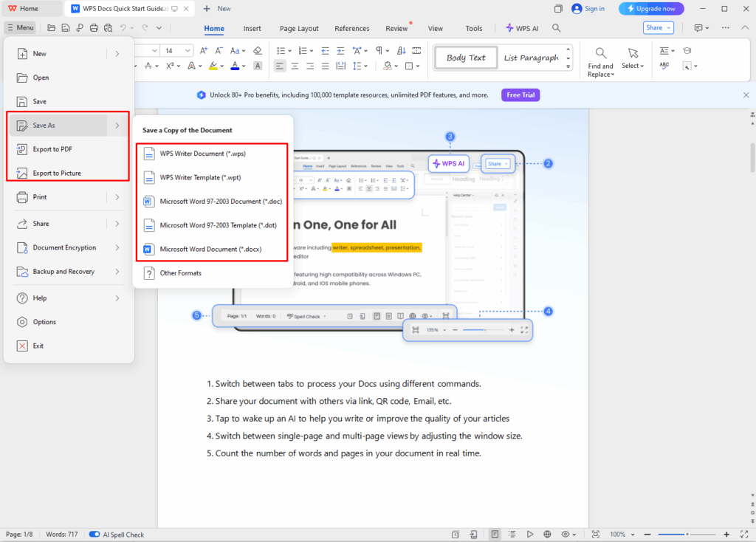The height and width of the screenshot is (542, 756).
Task: Select the Font color icon
Action: coord(235,66)
